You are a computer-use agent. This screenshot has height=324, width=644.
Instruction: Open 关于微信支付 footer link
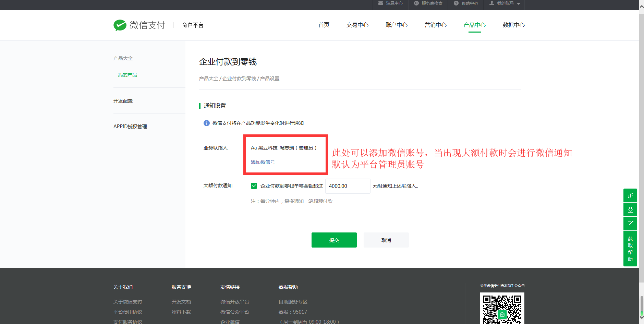[128, 302]
